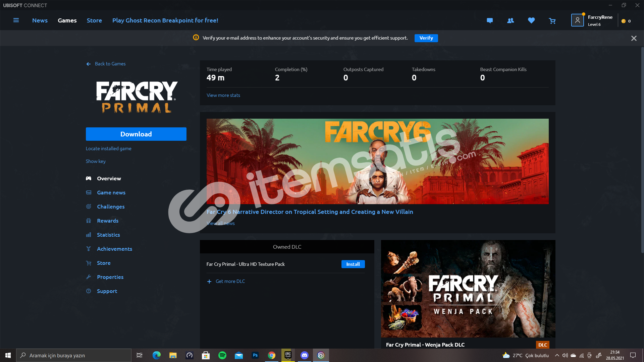Screen dimensions: 644x362
Task: Open the wishlist heart icon
Action: (x=531, y=21)
